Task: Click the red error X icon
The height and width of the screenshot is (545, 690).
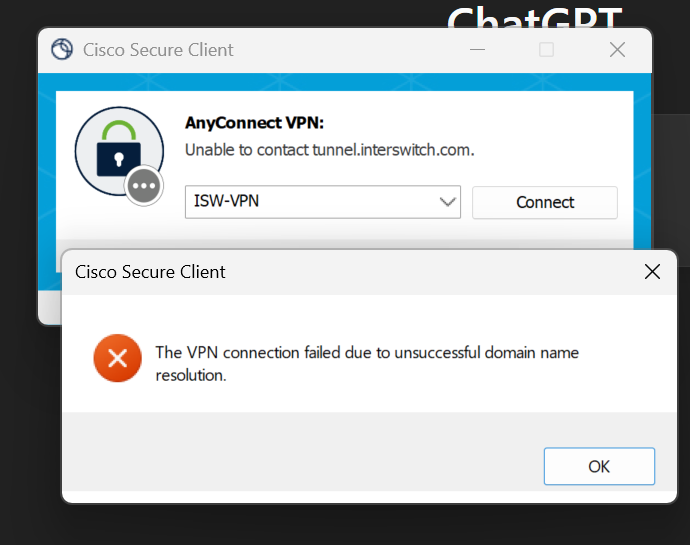Action: 117,358
